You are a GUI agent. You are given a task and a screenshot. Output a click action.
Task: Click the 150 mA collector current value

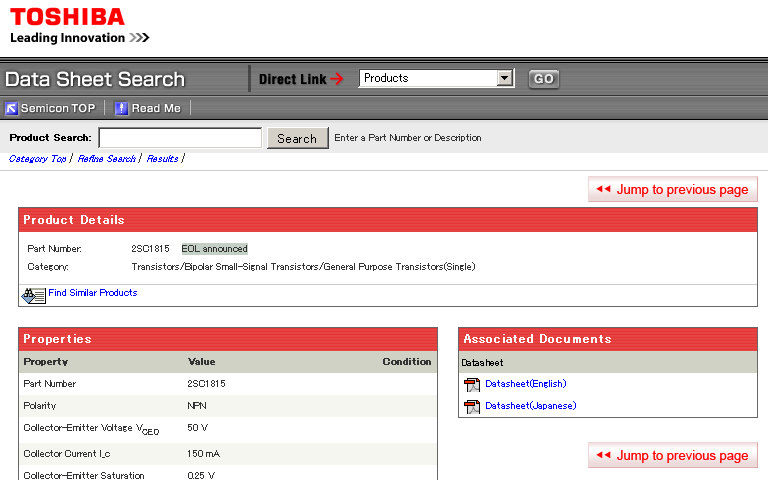coord(203,454)
